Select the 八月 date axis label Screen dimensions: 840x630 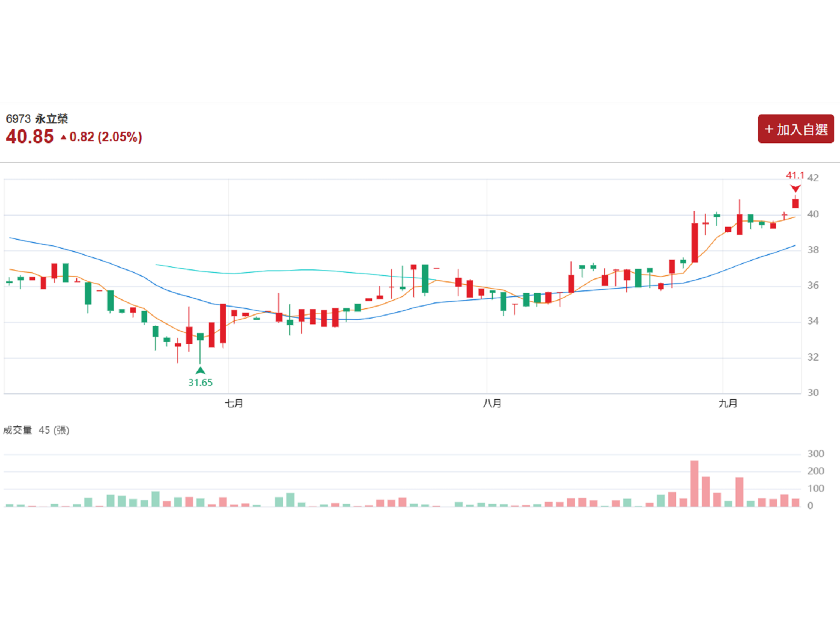point(492,403)
